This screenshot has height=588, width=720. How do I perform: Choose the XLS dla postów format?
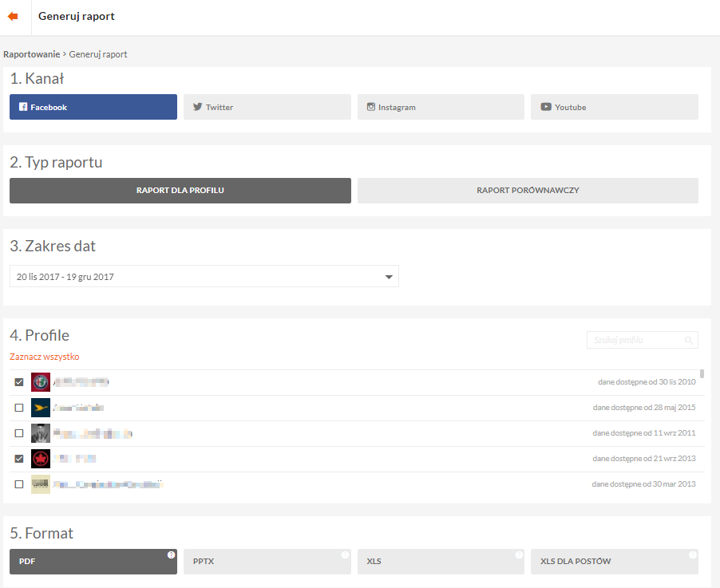click(614, 562)
